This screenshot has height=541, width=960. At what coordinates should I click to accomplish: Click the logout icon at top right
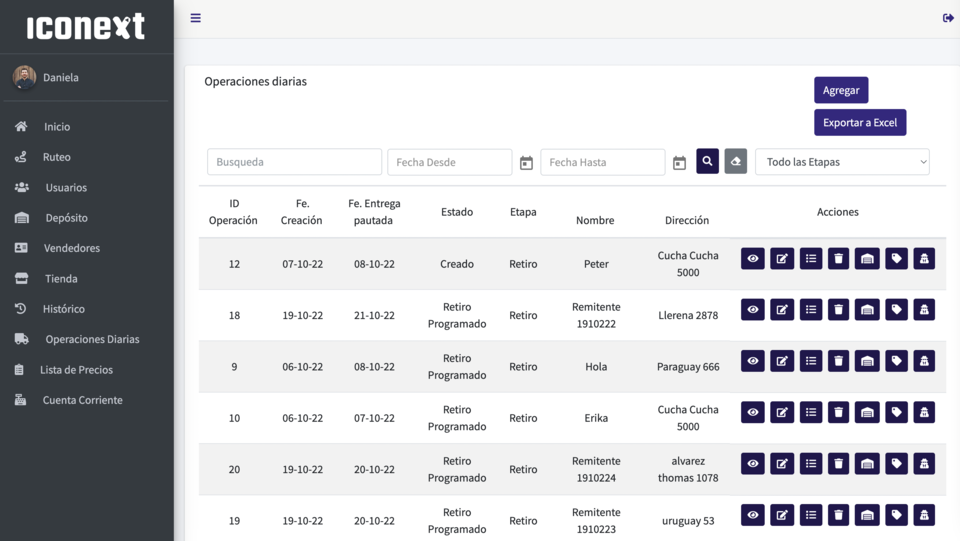(x=948, y=18)
